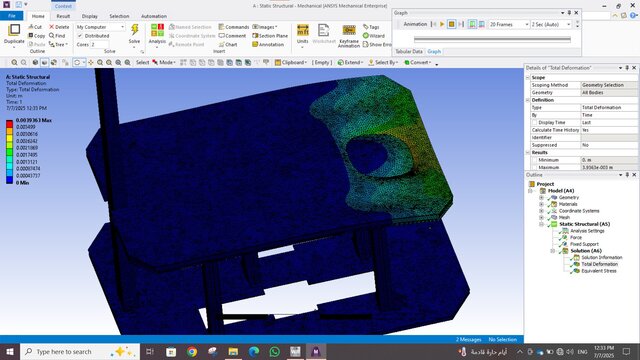Open the selection Mode dropdown
The image size is (640, 360).
click(x=164, y=62)
